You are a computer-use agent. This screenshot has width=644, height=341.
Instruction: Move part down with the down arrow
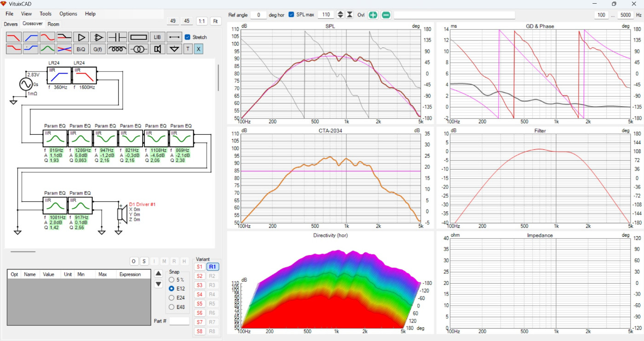[158, 284]
